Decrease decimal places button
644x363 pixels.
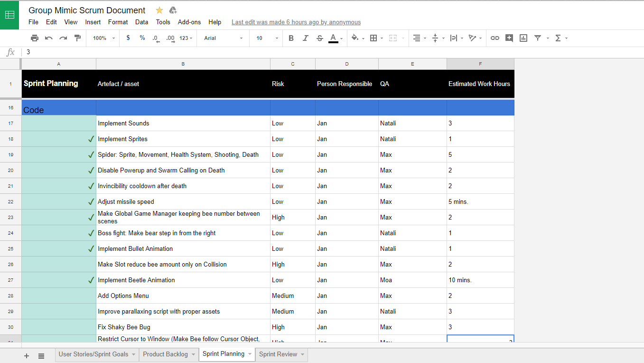tap(156, 38)
